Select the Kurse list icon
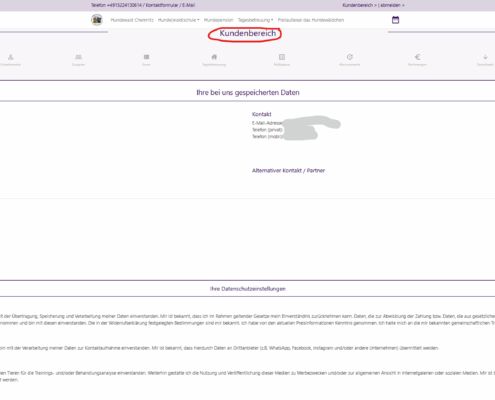This screenshot has height=400, width=495. click(x=146, y=57)
